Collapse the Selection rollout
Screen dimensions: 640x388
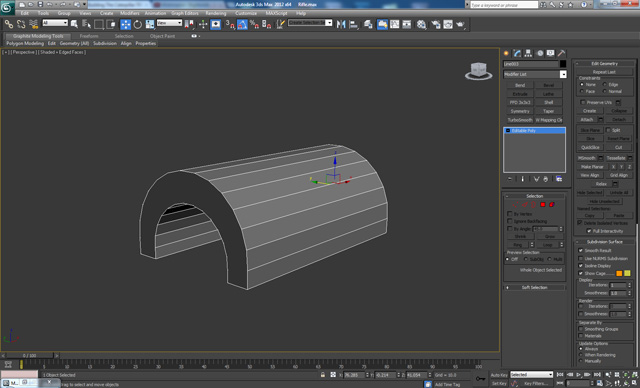click(535, 196)
